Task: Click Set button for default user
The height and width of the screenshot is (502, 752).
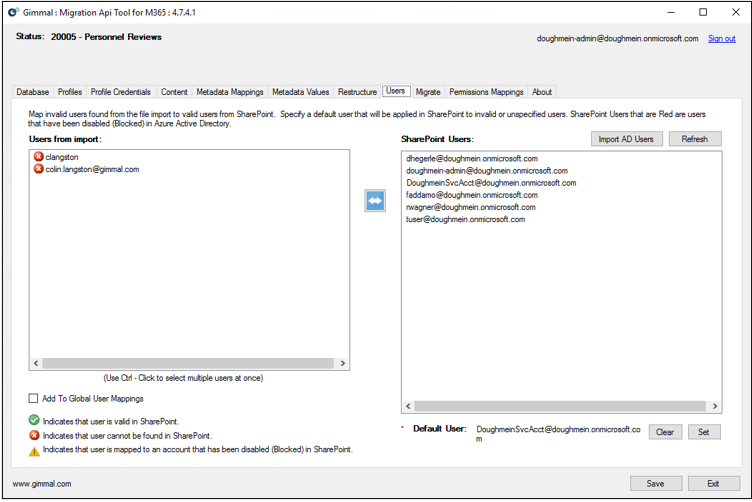Action: (703, 432)
